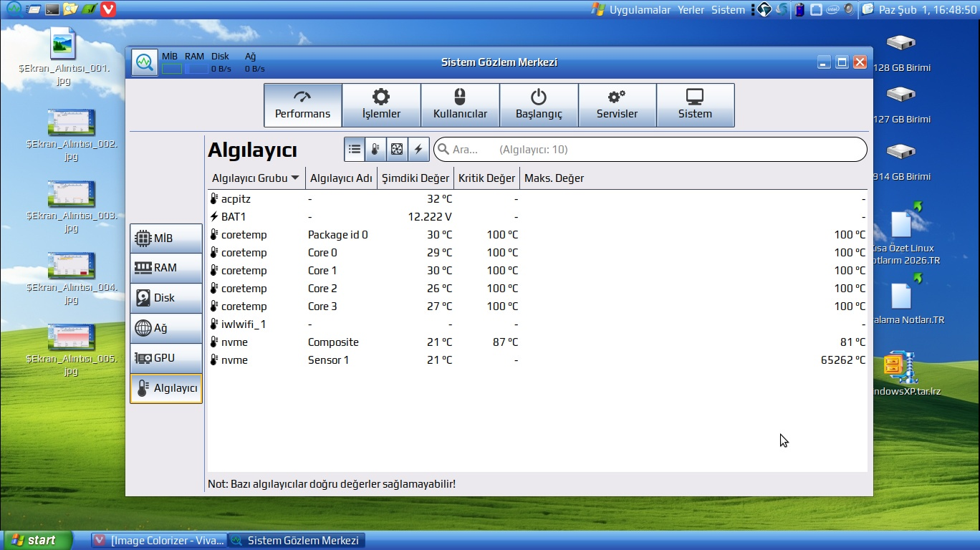
Task: Select the Core 2 row
Action: (x=537, y=289)
